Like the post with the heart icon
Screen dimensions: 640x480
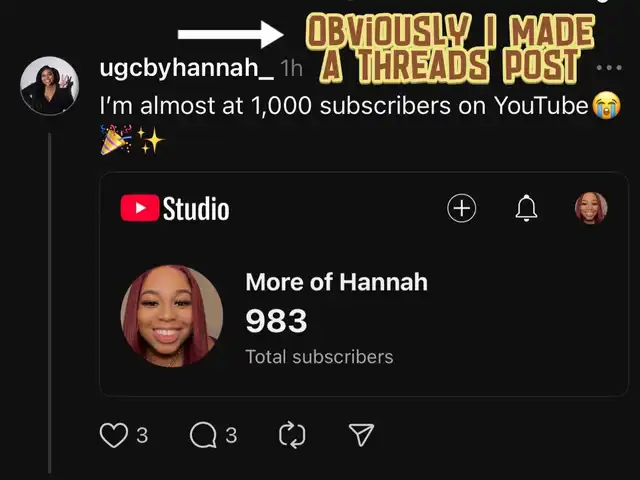tap(114, 435)
